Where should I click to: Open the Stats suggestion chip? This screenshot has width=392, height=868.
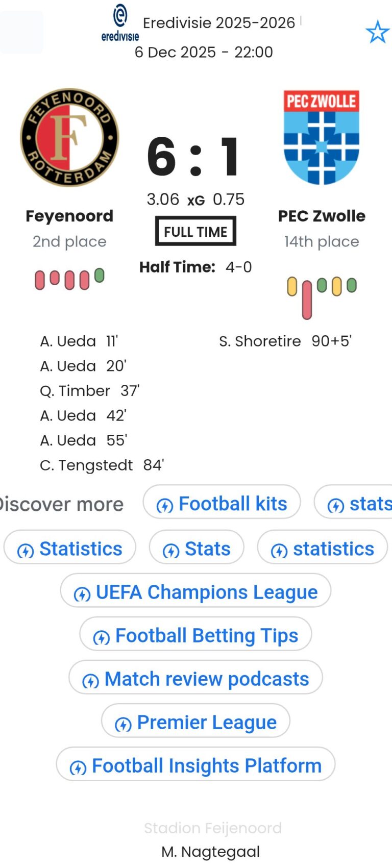coord(197,549)
